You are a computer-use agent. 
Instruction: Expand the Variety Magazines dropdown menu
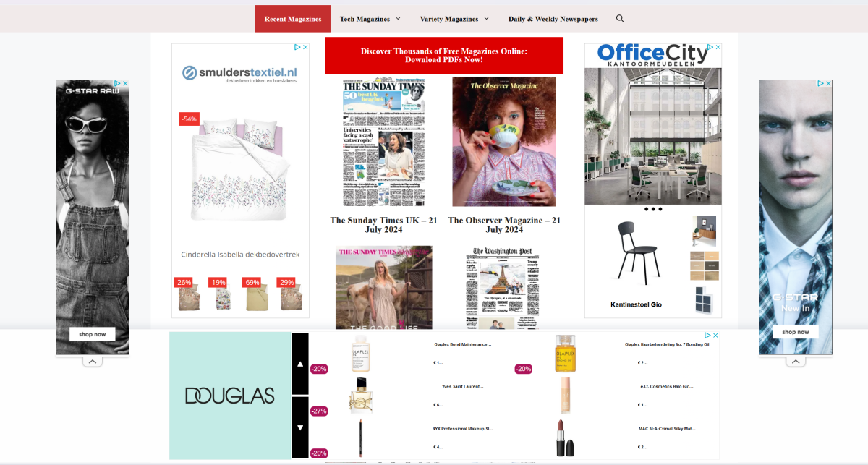click(454, 19)
